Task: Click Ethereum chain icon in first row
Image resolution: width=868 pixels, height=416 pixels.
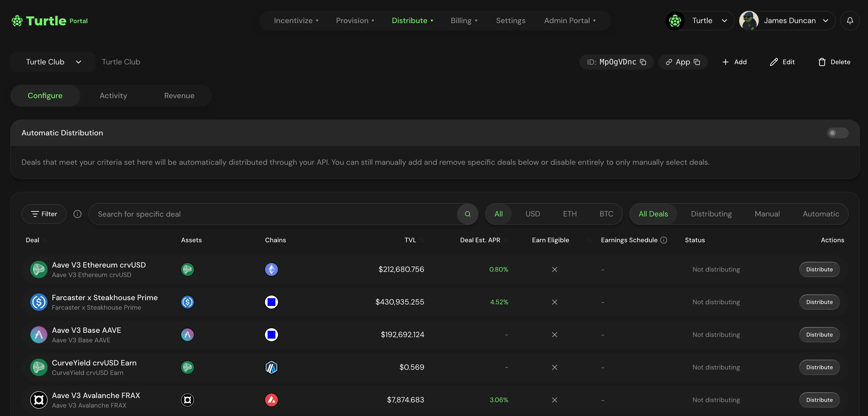Action: [x=271, y=269]
